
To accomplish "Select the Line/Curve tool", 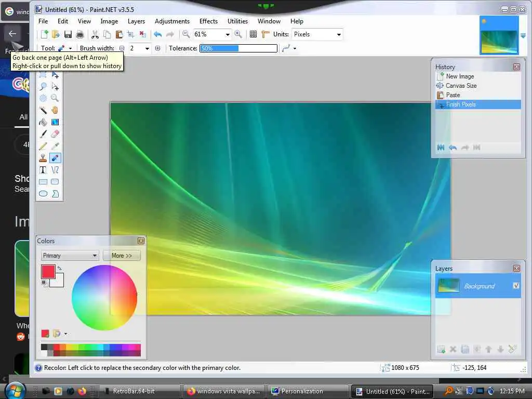I will click(x=55, y=170).
